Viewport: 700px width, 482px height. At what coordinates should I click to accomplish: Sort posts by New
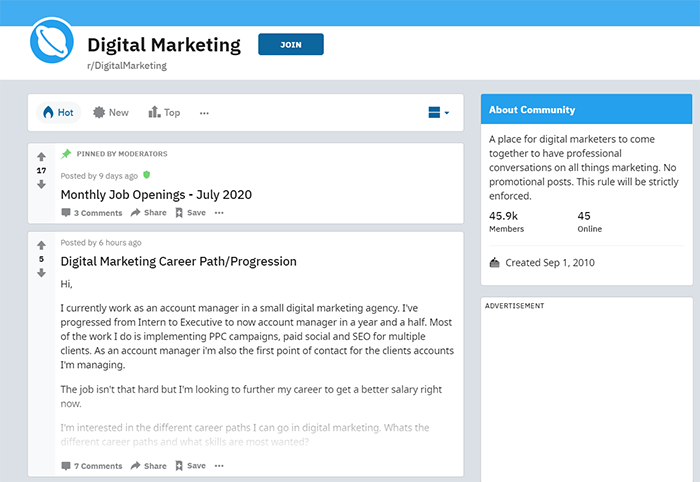point(111,112)
